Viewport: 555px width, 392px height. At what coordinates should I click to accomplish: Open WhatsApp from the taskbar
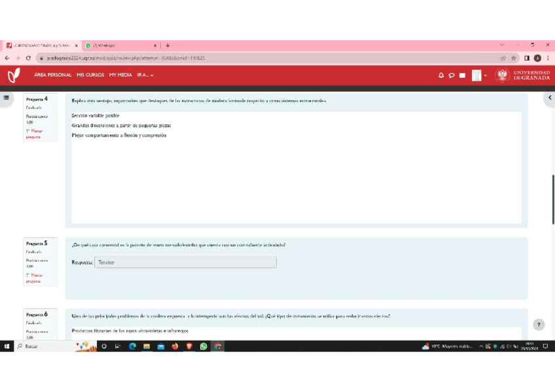pyautogui.click(x=204, y=346)
